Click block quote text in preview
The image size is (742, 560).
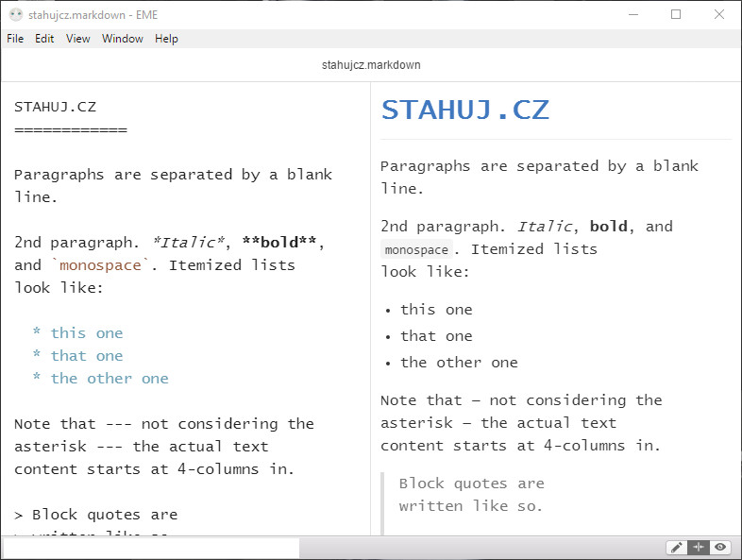tap(471, 495)
